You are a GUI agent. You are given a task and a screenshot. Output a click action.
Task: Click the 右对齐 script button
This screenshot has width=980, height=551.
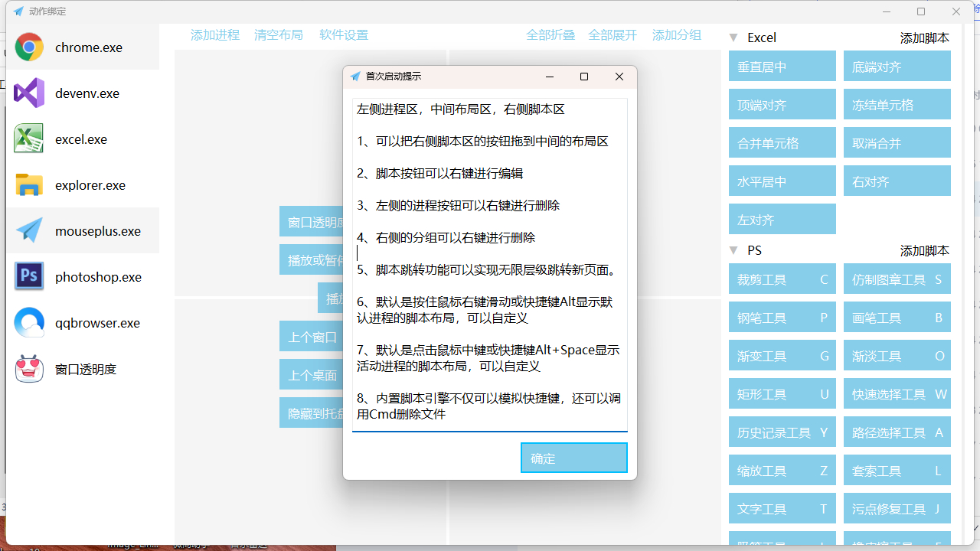coord(897,181)
